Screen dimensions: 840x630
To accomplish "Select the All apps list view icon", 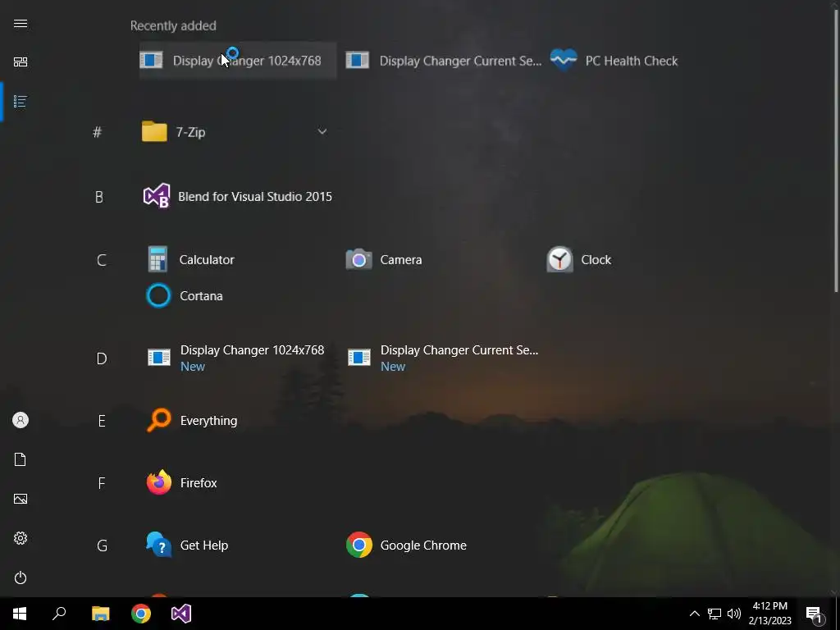I will [21, 101].
